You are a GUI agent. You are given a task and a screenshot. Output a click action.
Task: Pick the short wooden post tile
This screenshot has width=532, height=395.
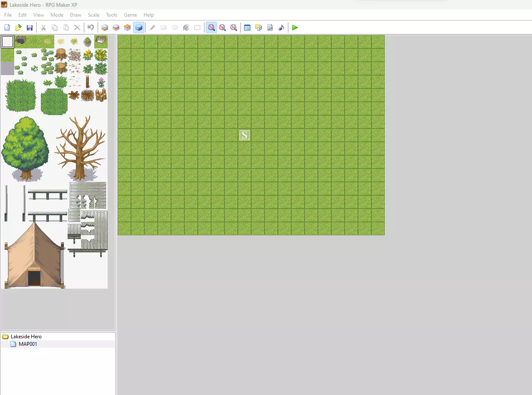click(88, 81)
